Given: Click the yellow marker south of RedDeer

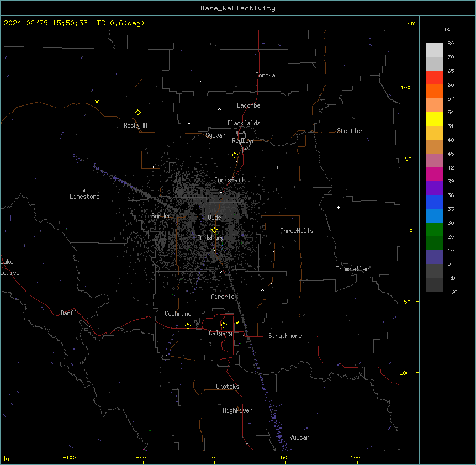Looking at the screenshot, I should click(x=235, y=155).
